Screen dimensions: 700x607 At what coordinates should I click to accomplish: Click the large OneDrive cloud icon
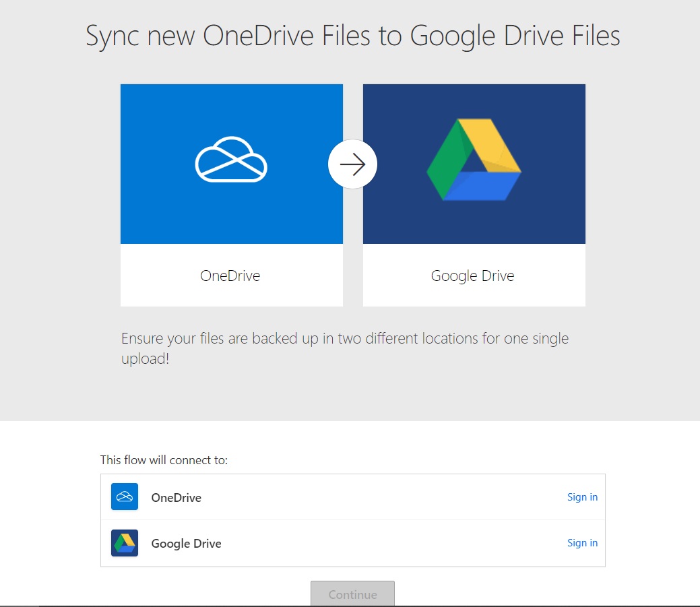pyautogui.click(x=231, y=160)
